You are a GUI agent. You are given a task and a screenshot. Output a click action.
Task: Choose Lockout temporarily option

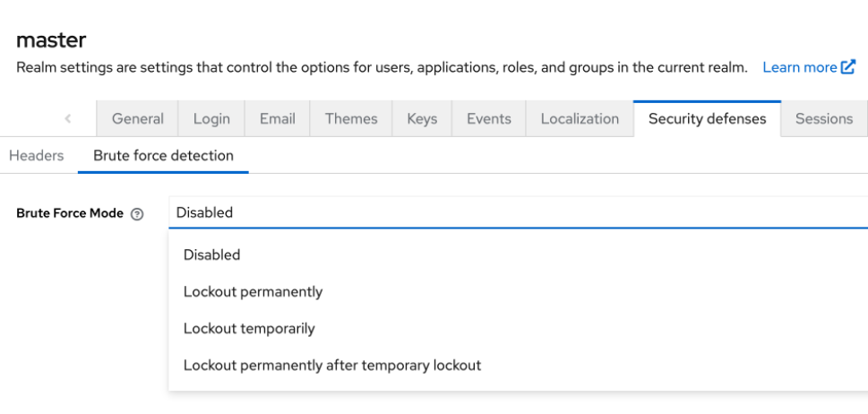point(249,328)
